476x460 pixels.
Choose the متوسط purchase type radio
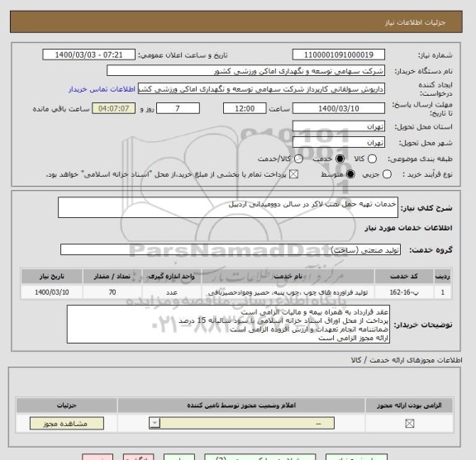pyautogui.click(x=350, y=174)
